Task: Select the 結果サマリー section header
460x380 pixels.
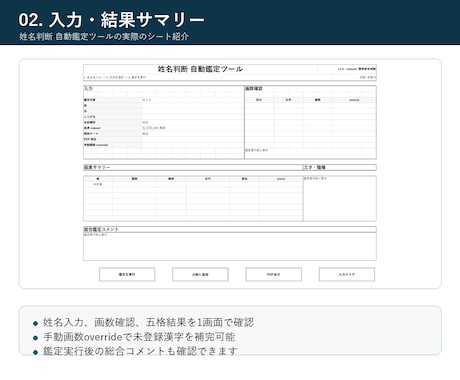Action: pos(193,167)
